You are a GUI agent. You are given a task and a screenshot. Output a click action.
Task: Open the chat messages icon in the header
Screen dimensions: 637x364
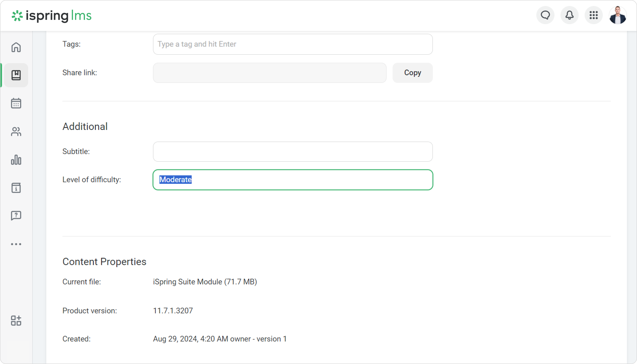pyautogui.click(x=545, y=15)
